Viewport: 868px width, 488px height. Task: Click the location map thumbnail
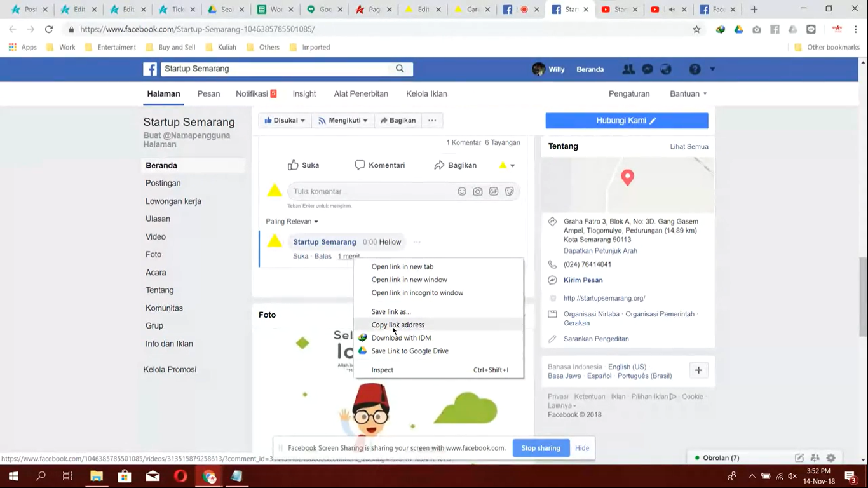tap(628, 185)
